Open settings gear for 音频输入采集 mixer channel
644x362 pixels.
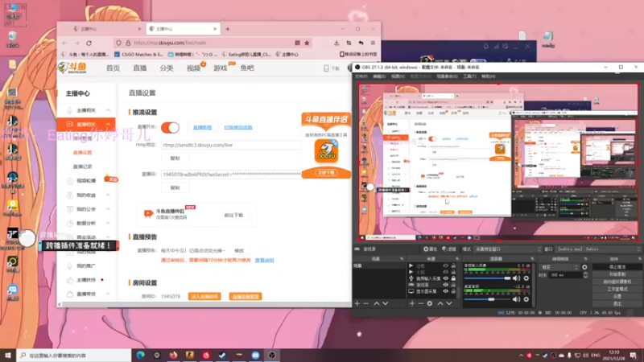[x=526, y=278]
